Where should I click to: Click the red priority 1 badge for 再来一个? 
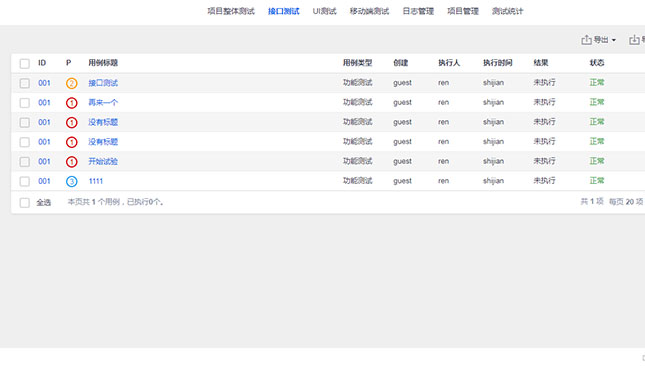point(72,103)
